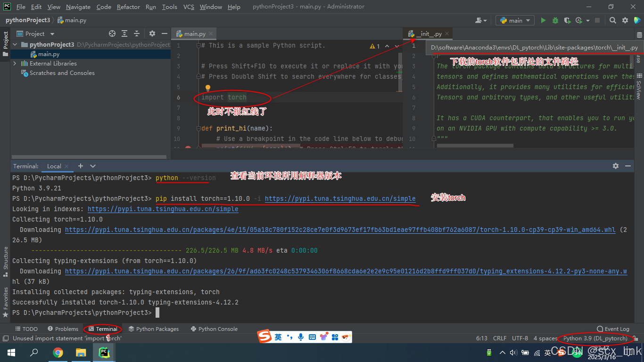644x362 pixels.
Task: Click the colorful JetBrains Space icon
Action: point(637,20)
